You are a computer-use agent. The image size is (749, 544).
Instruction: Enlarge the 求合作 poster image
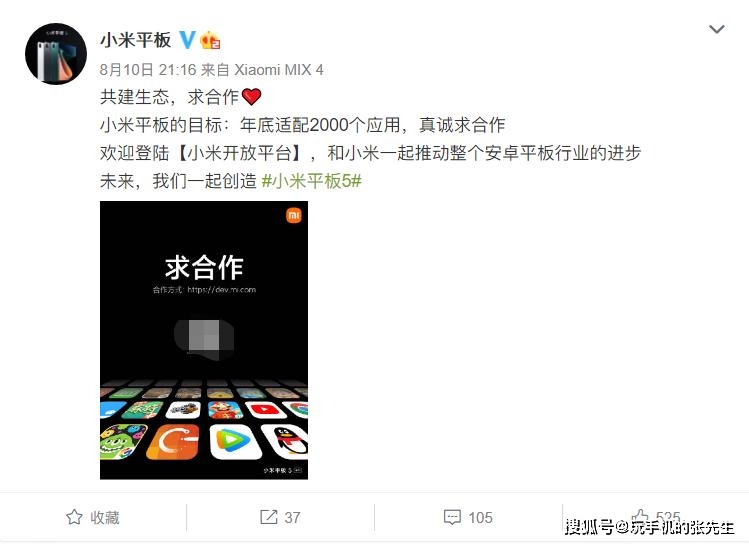pyautogui.click(x=204, y=340)
